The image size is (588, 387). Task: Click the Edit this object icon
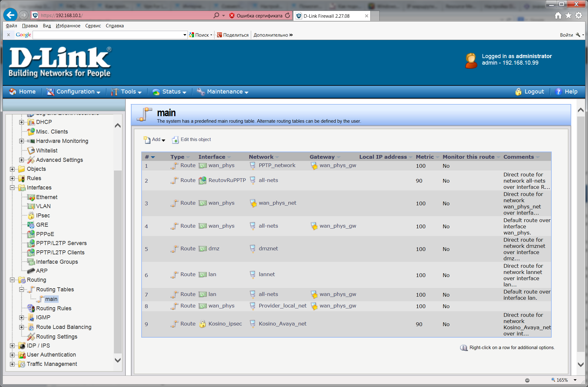[175, 140]
